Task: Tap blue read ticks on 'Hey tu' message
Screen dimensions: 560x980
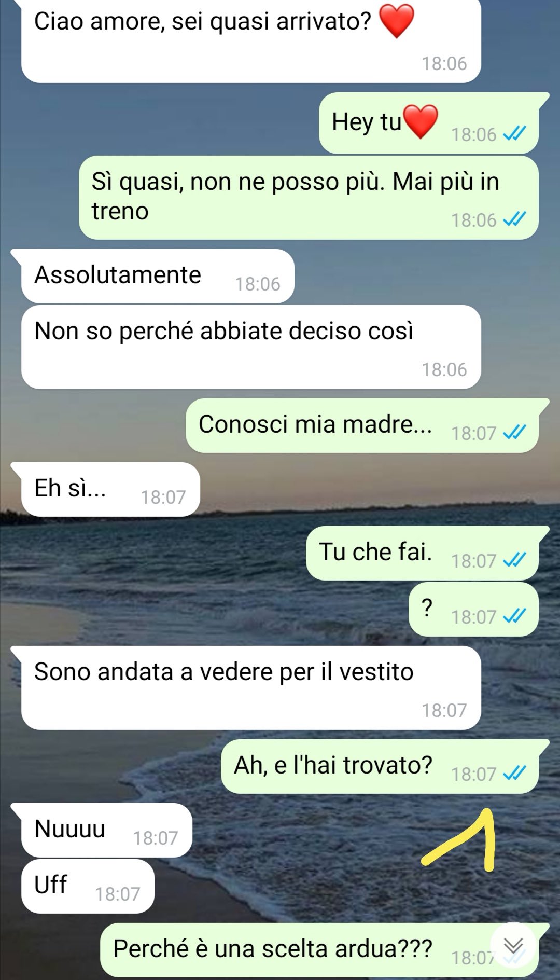Action: [514, 134]
